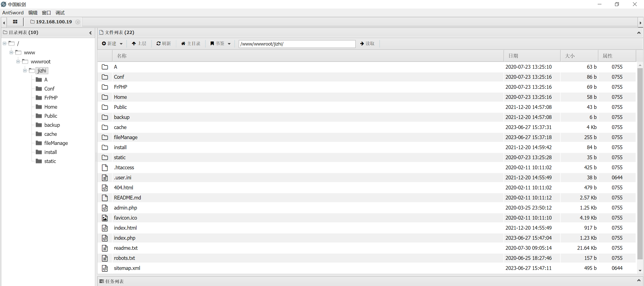
Task: Click the readme.txt text file icon
Action: [x=105, y=248]
